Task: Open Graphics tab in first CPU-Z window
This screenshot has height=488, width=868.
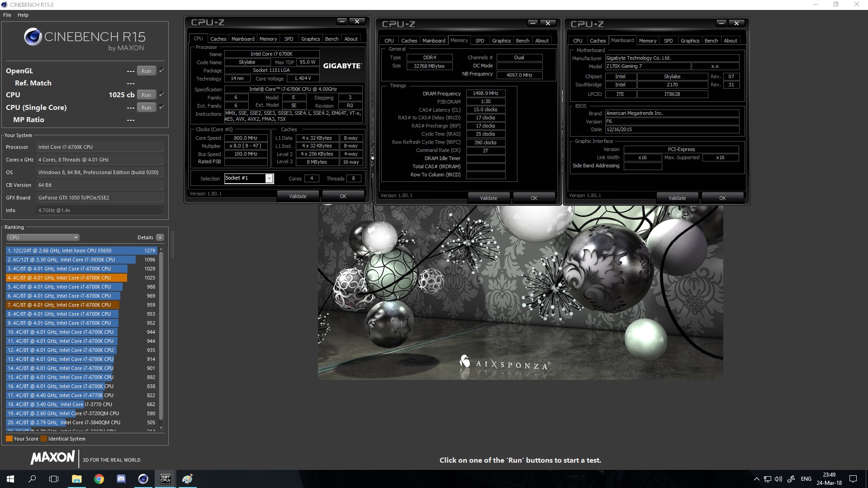Action: tap(311, 39)
